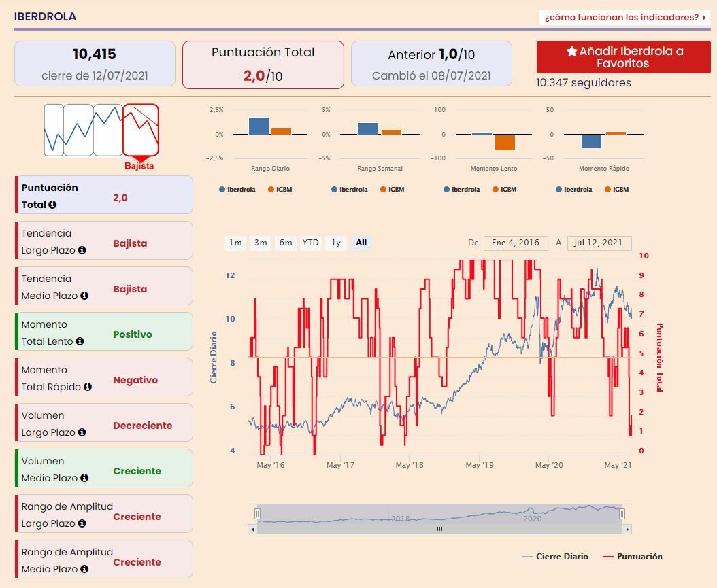
Task: Click info icon for Momento Total Rápido
Action: 87,387
